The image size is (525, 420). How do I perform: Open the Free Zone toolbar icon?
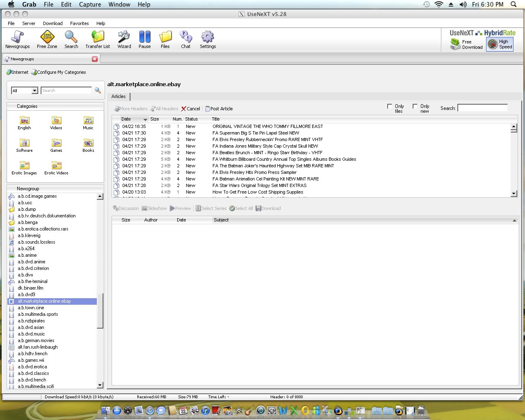[47, 37]
